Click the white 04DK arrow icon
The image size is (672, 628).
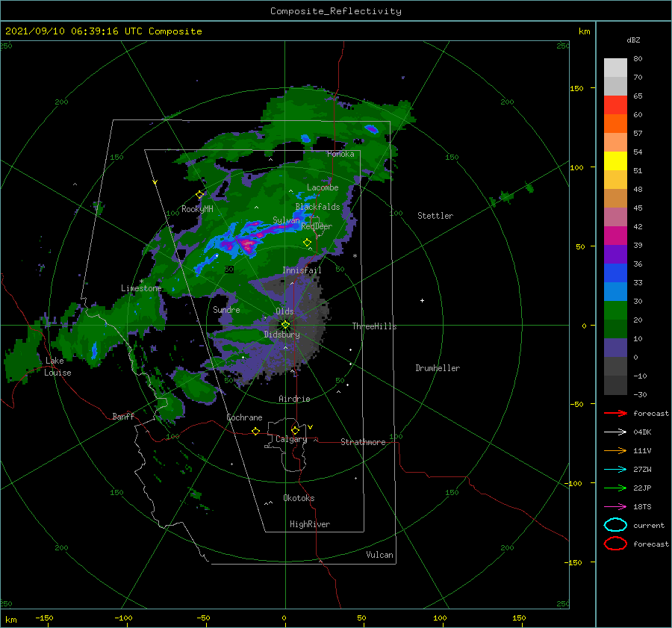pyautogui.click(x=615, y=432)
